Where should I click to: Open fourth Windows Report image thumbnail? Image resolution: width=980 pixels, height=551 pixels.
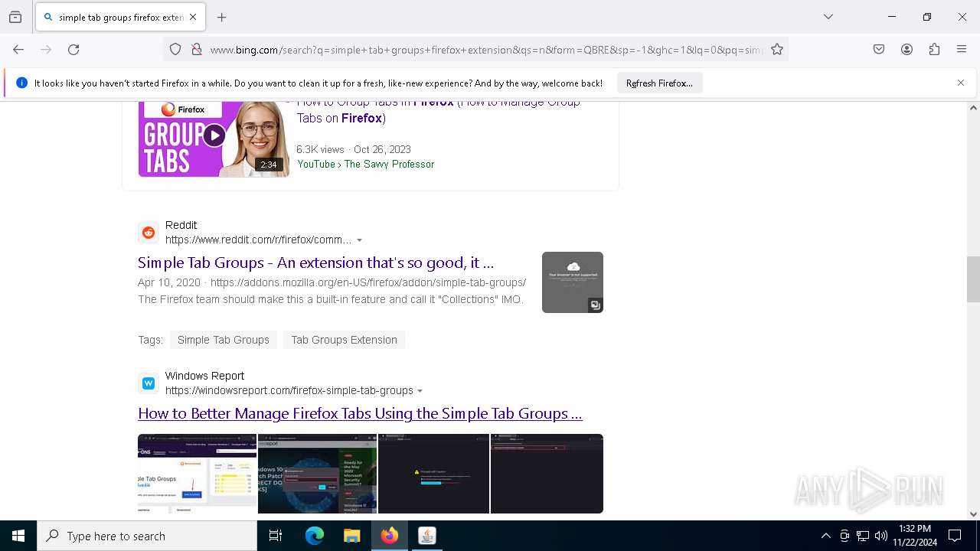click(x=547, y=474)
